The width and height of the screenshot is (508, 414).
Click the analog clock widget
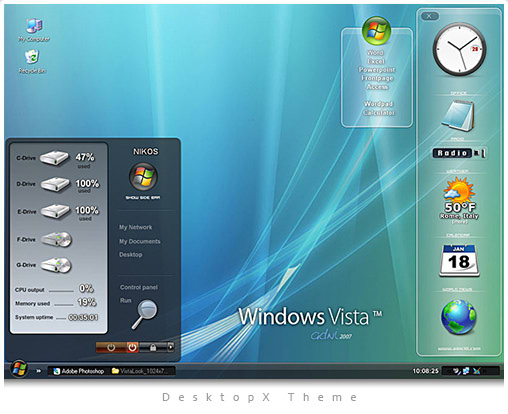(459, 49)
